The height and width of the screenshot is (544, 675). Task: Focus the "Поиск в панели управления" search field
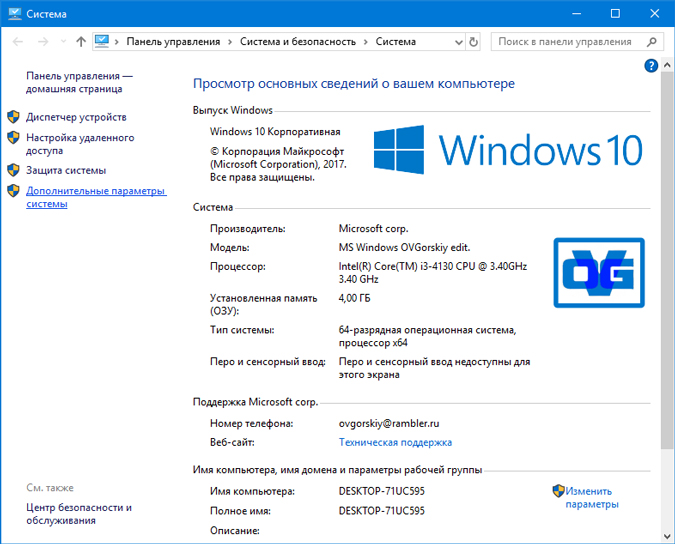[x=565, y=42]
